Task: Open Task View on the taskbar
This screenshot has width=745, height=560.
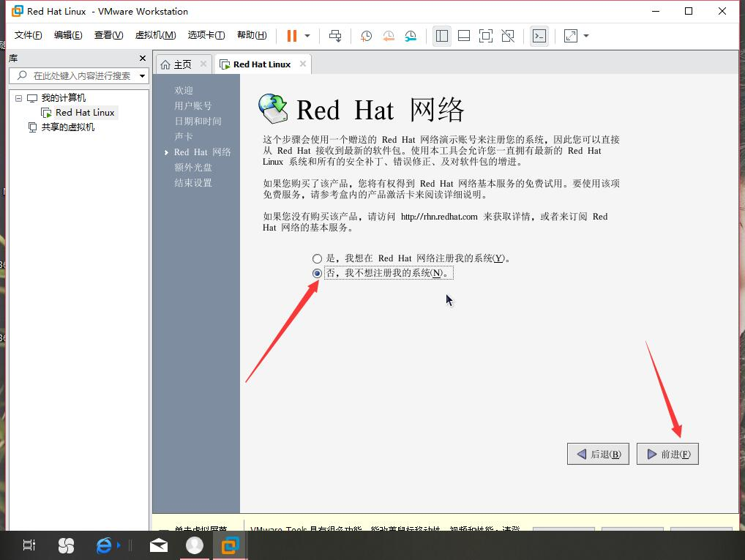Action: click(29, 545)
